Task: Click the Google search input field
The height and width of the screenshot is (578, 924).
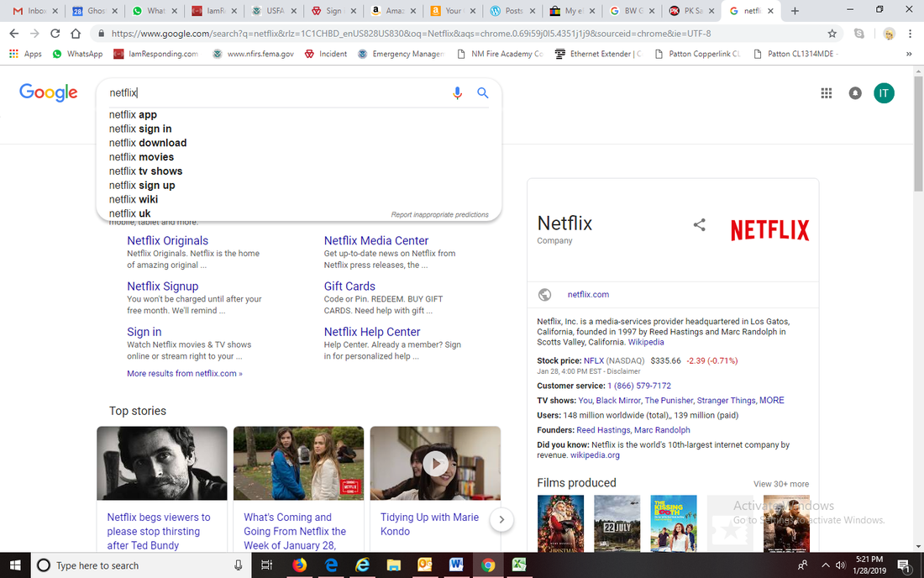Action: click(x=277, y=92)
